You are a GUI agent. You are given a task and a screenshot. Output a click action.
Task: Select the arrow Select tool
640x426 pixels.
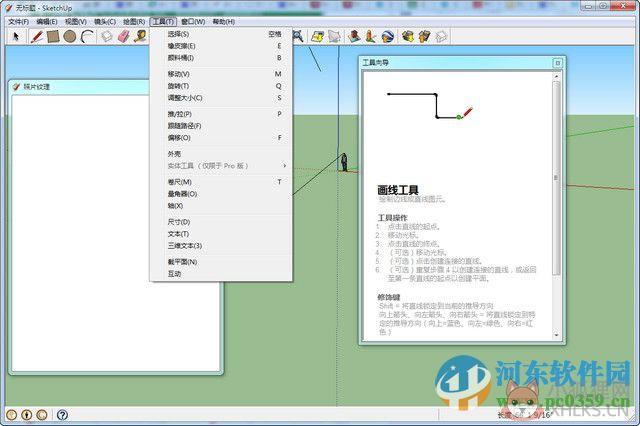click(x=16, y=36)
